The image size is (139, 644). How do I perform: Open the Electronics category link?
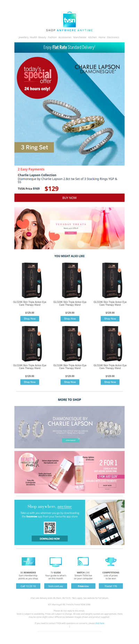click(x=113, y=37)
